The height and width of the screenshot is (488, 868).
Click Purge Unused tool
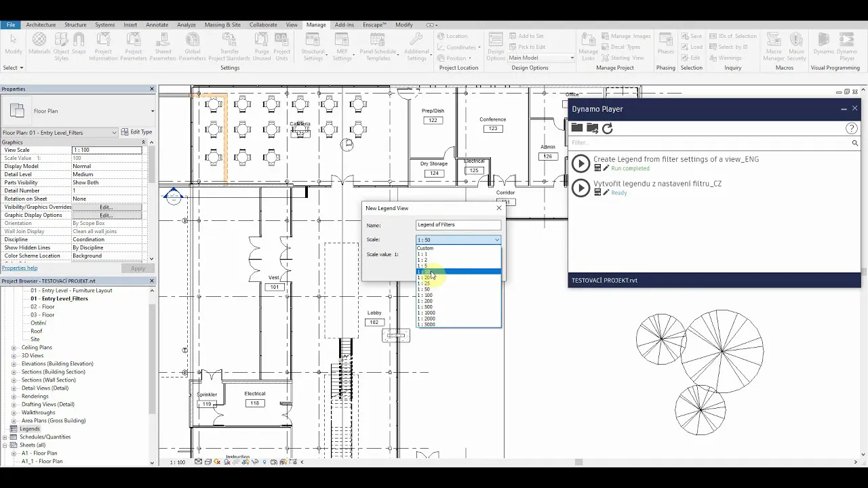[262, 45]
